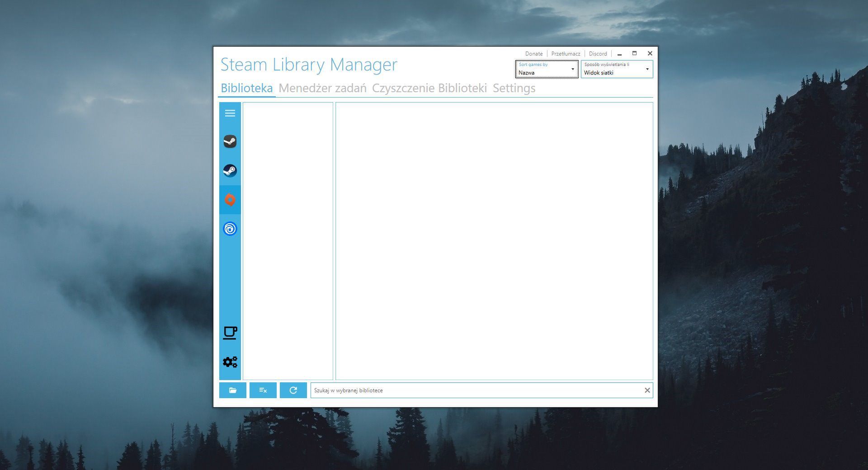Open the Czyszczenie Biblioteki tab
This screenshot has height=470, width=868.
pos(429,88)
